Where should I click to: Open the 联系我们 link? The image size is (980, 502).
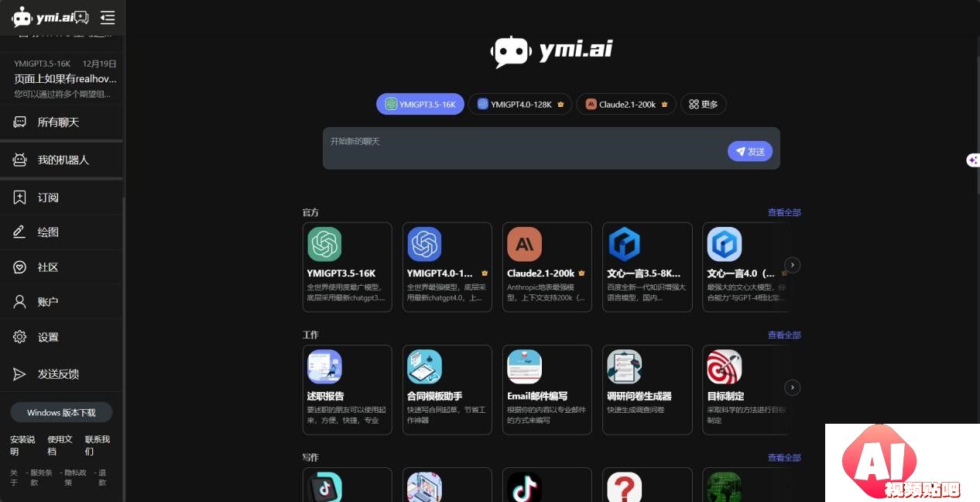point(98,445)
